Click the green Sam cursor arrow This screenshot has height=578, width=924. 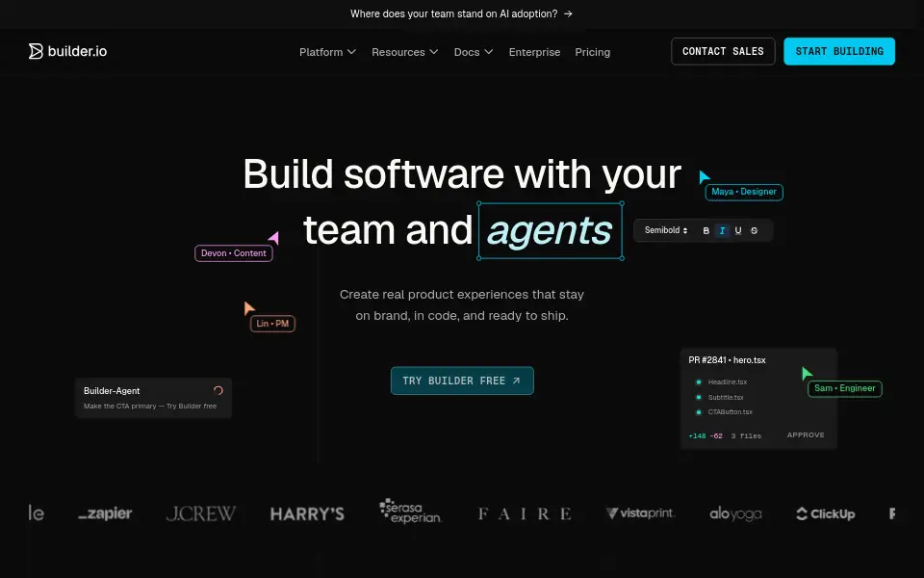[x=807, y=374]
